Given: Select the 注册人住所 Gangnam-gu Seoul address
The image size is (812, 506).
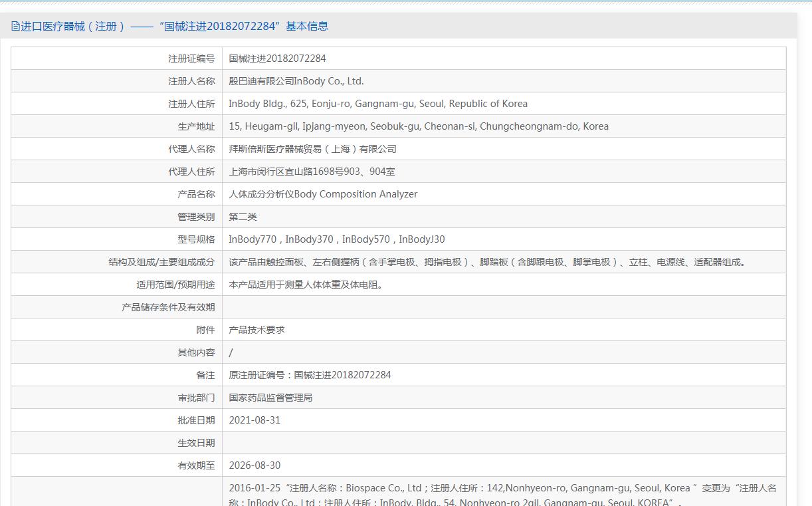Looking at the screenshot, I should 377,104.
